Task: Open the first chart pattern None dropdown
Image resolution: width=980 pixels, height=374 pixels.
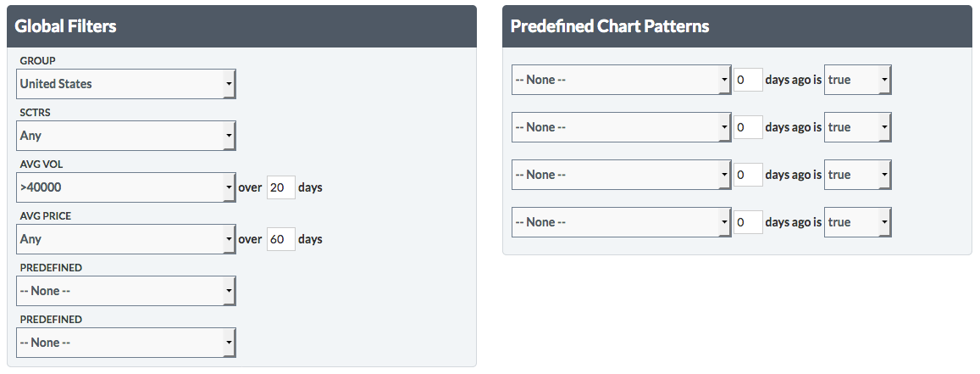Action: (621, 80)
